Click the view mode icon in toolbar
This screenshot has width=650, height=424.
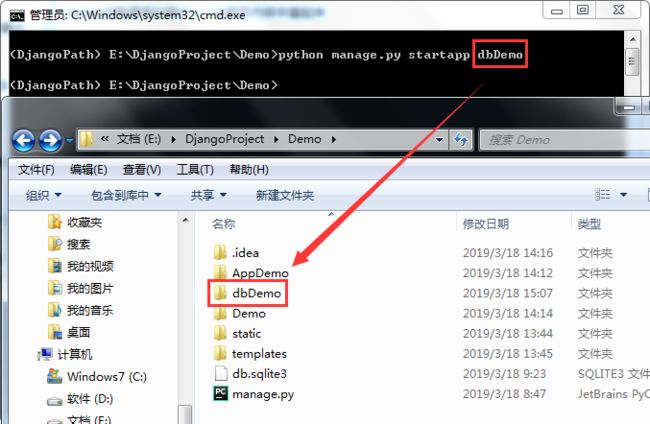point(602,194)
